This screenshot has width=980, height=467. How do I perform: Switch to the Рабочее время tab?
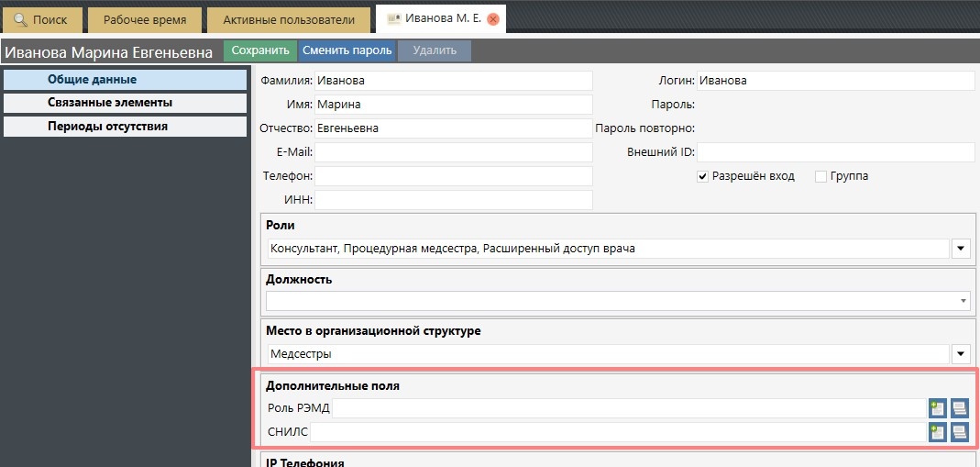pyautogui.click(x=144, y=19)
